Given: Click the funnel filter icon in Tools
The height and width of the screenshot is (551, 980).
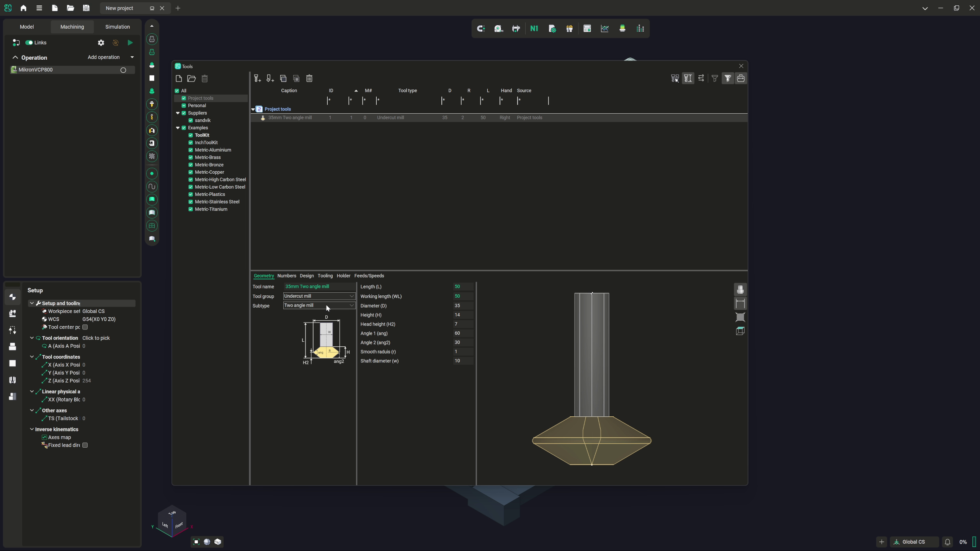Looking at the screenshot, I should [715, 78].
